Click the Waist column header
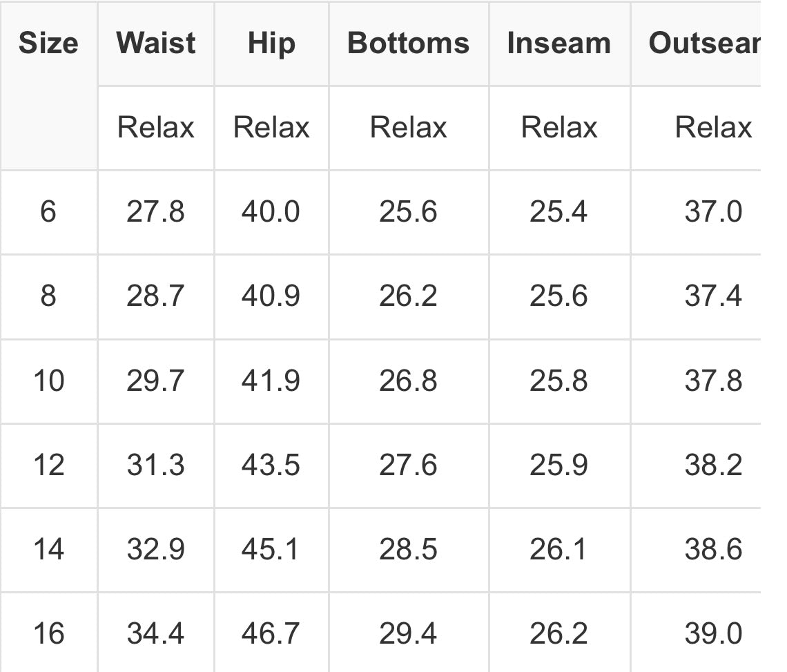 (155, 44)
